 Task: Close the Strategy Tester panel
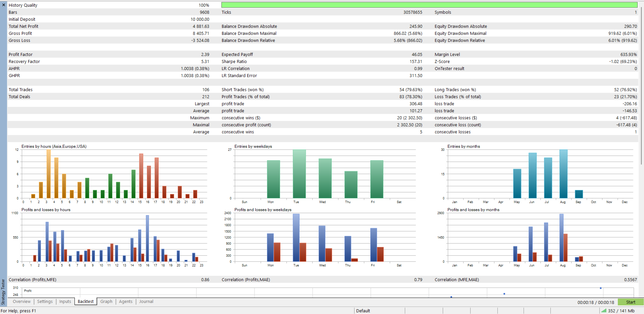[3, 5]
